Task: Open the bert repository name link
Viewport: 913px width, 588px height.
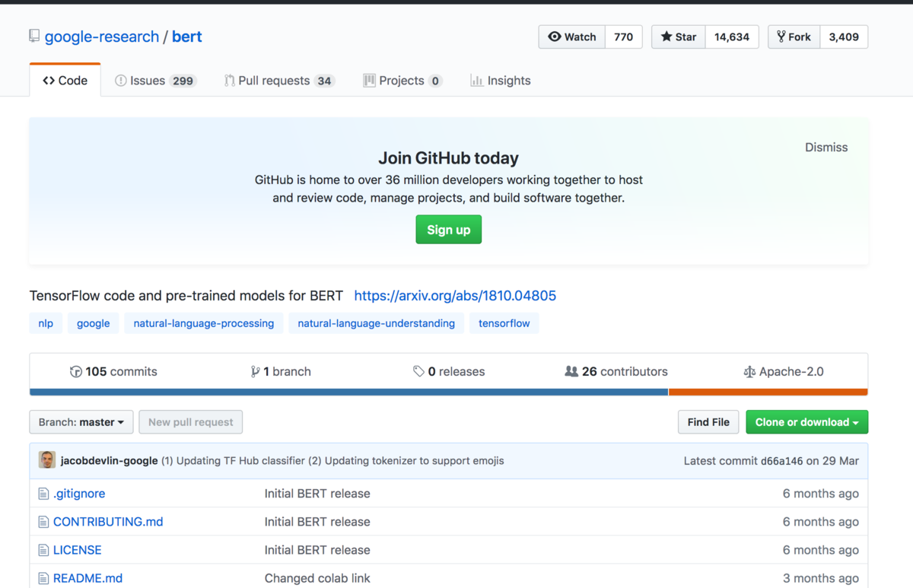Action: (x=187, y=37)
